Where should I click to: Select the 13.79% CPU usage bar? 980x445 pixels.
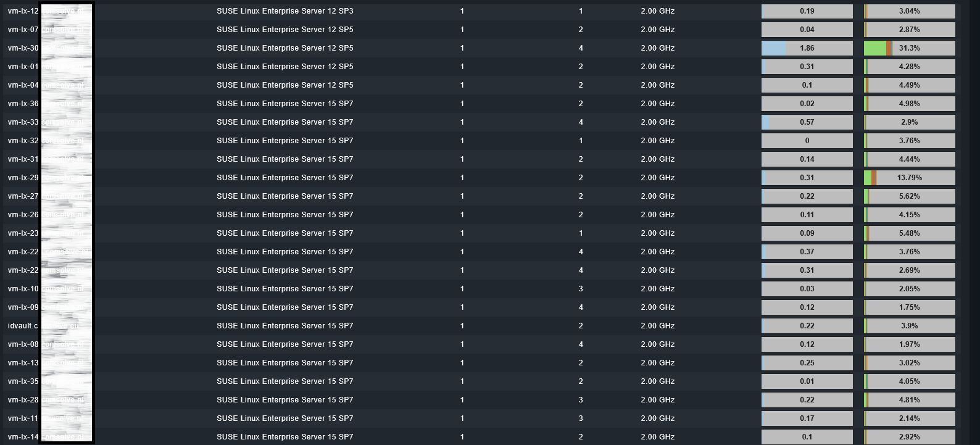click(909, 178)
